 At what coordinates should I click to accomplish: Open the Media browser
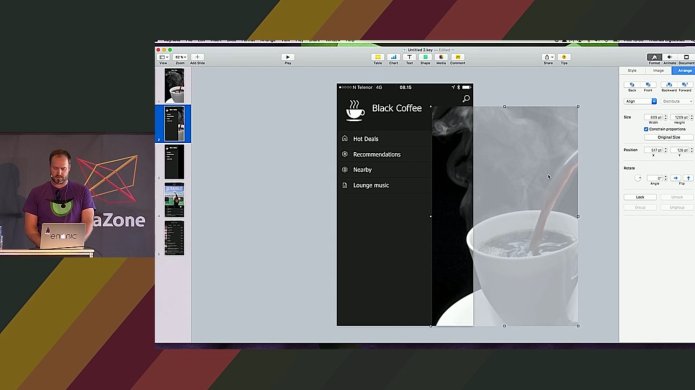441,57
